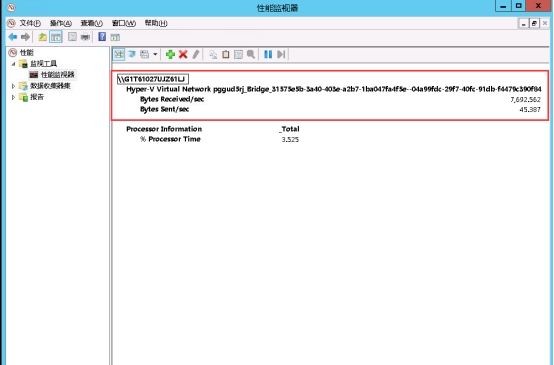
Task: Expand the 报告 tree node arrow
Action: (13, 97)
